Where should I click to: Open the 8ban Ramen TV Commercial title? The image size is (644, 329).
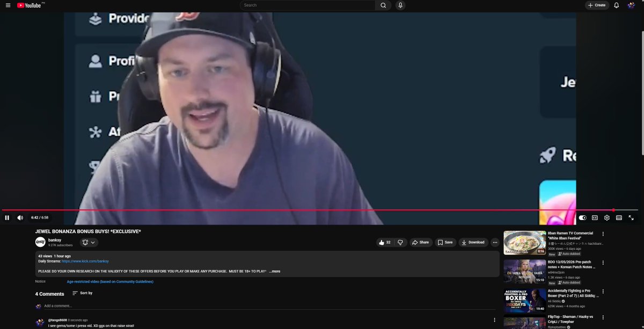tap(570, 236)
